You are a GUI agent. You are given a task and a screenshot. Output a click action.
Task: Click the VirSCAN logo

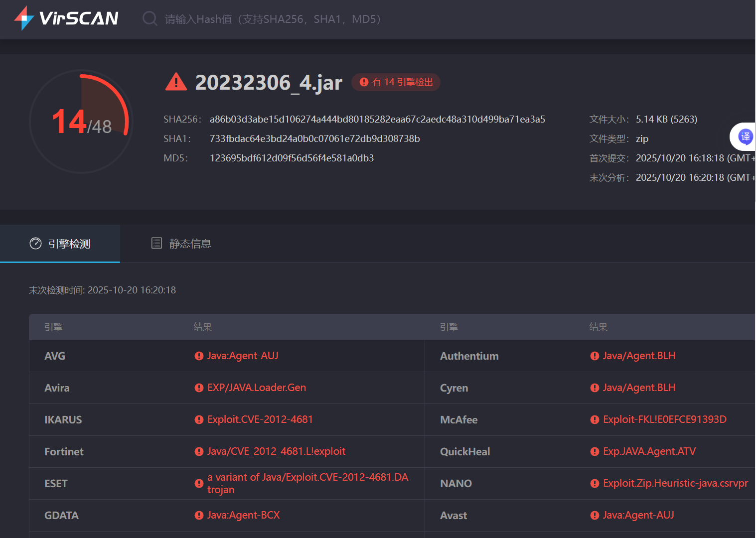[66, 18]
